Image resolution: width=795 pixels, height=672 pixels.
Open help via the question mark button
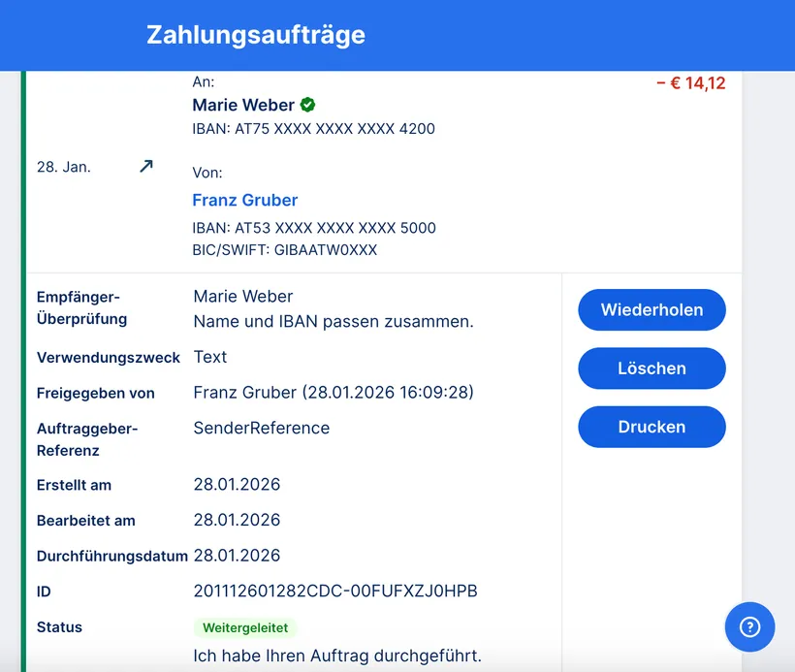[x=749, y=626]
